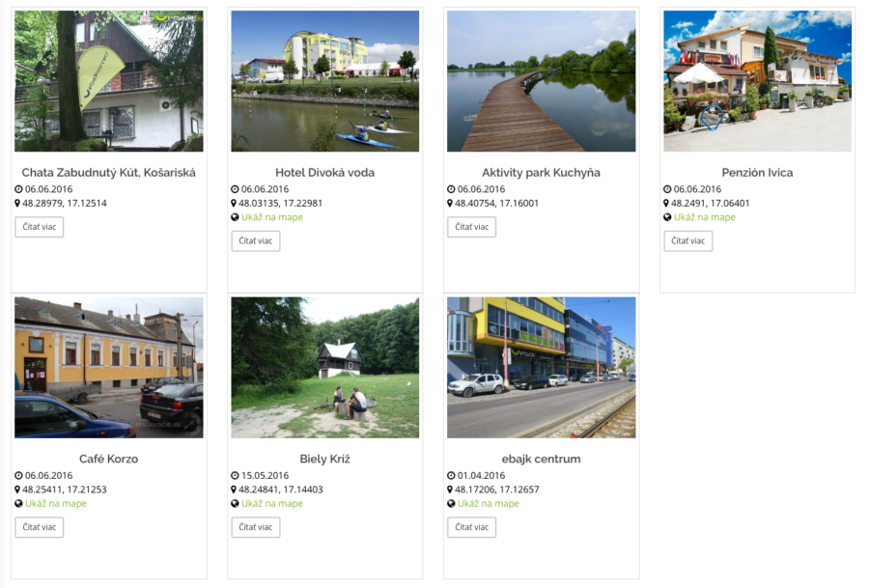
Task: Click map pin icon on Chata Zabudnutý Kút card
Action: click(17, 204)
